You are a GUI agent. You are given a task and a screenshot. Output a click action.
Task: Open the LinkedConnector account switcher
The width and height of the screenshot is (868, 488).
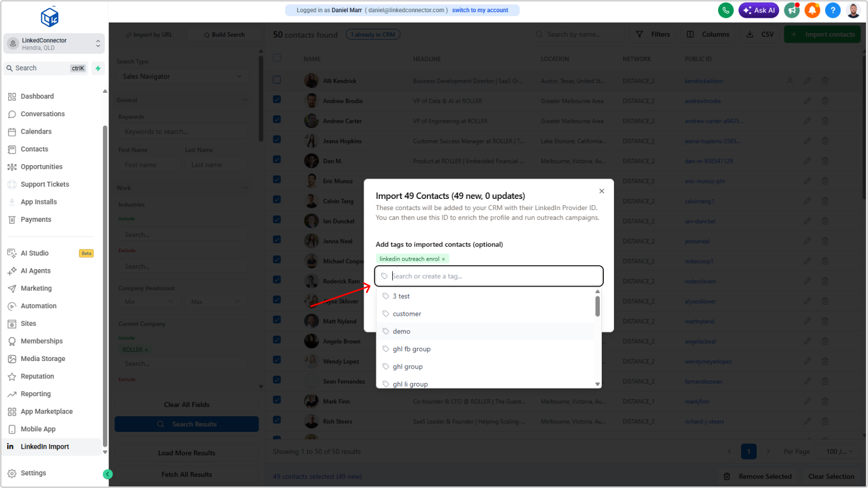[54, 44]
